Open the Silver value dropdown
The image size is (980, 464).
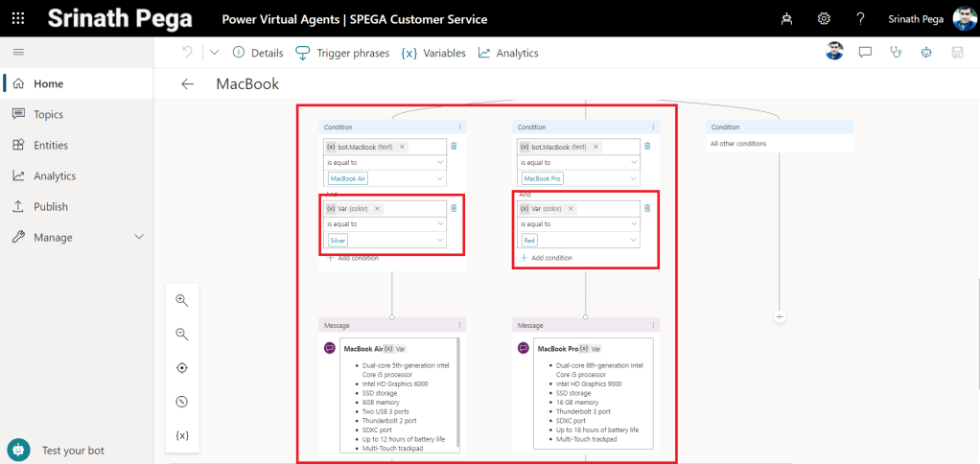point(439,240)
